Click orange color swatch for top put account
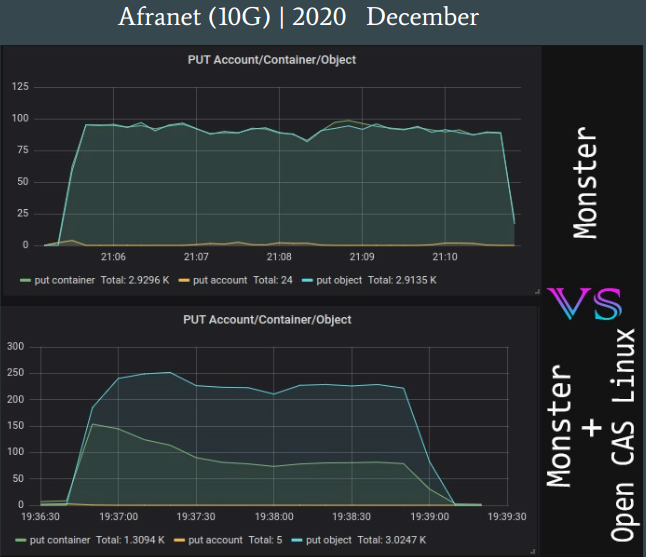 [184, 281]
